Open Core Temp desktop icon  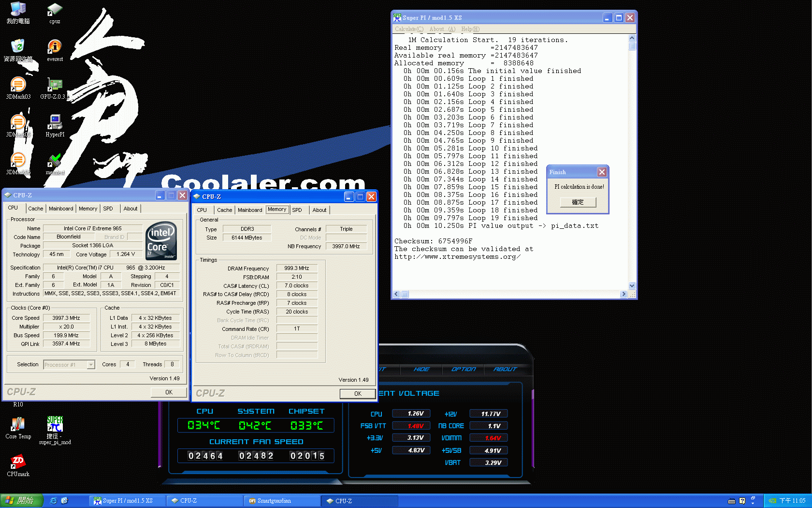pyautogui.click(x=18, y=428)
